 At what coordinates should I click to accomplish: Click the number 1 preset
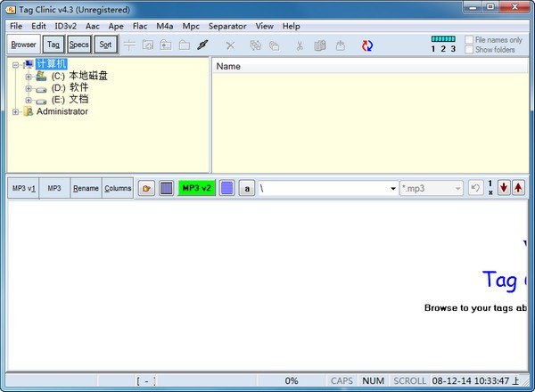tap(433, 49)
